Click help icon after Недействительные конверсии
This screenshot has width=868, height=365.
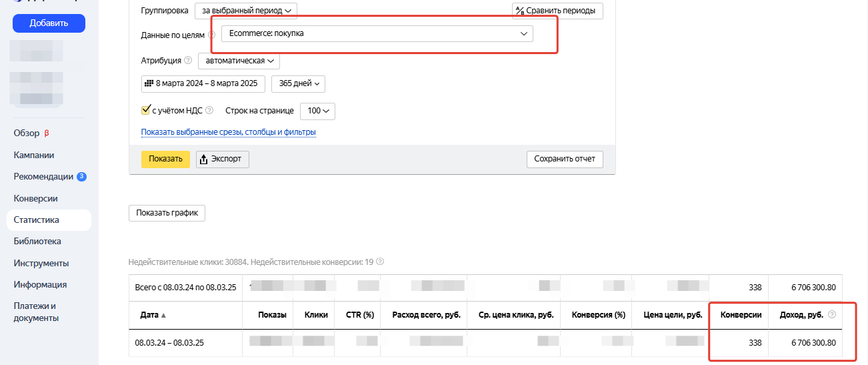380,262
